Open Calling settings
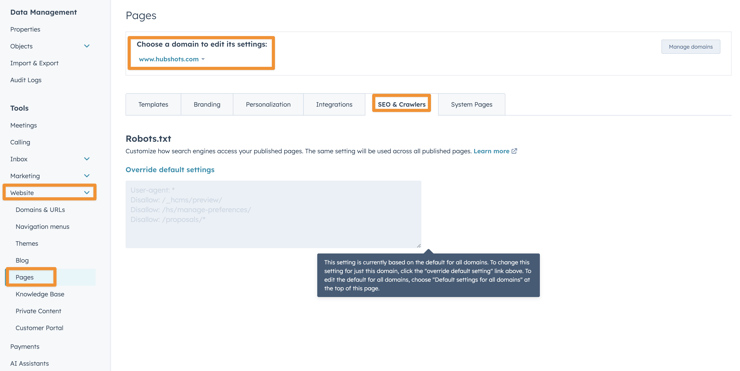 (20, 142)
